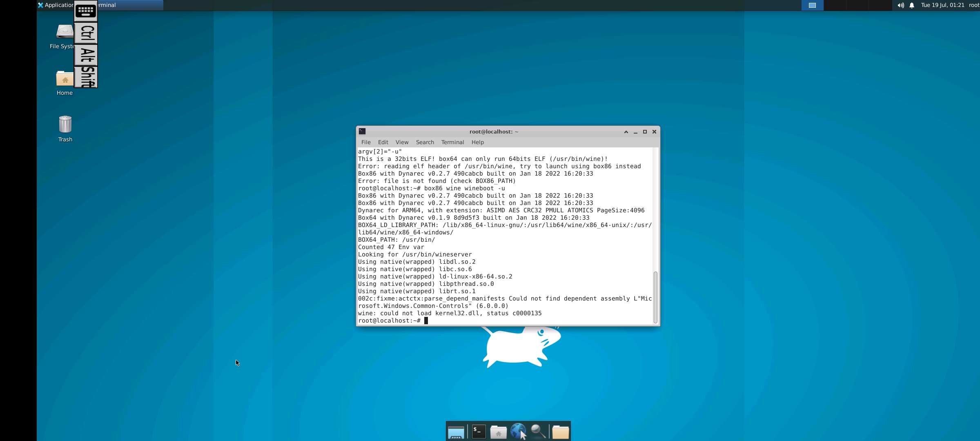Open the File System desktop icon
Viewport: 980px width, 441px height.
[64, 36]
